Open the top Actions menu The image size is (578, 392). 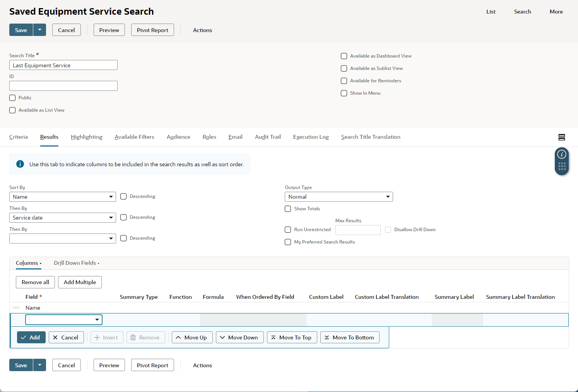point(202,30)
